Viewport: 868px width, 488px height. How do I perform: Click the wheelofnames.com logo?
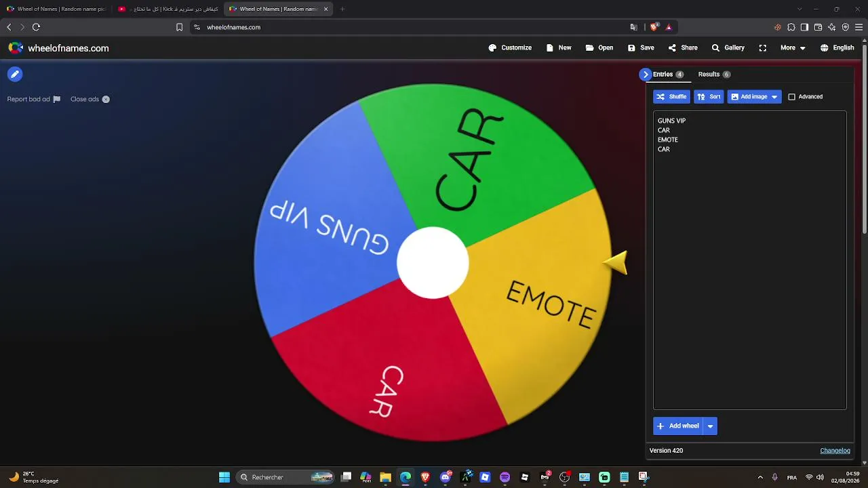pyautogui.click(x=58, y=48)
